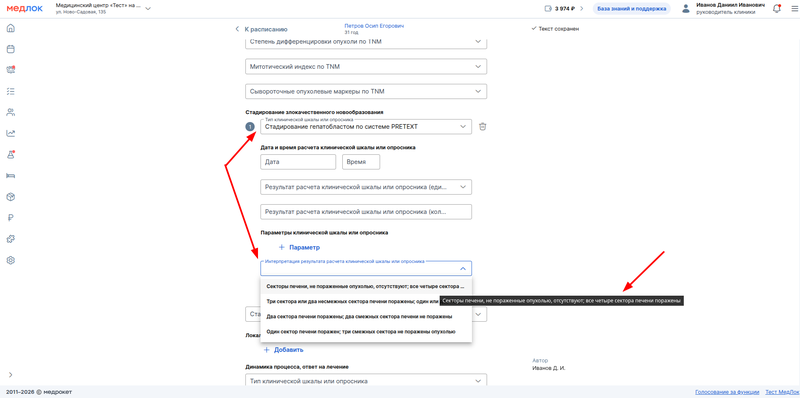The image size is (800, 398).
Task: Add a scale parameter via + Параметр
Action: pos(299,247)
